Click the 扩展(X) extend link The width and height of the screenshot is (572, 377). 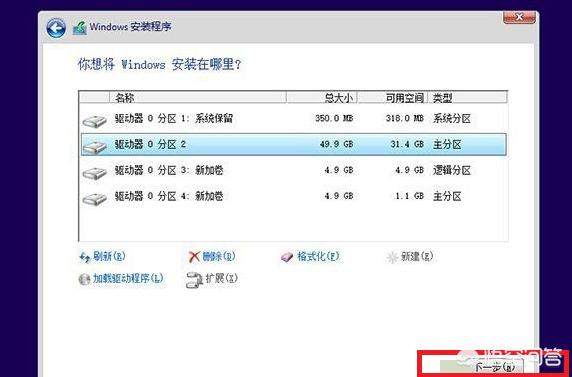pos(221,279)
